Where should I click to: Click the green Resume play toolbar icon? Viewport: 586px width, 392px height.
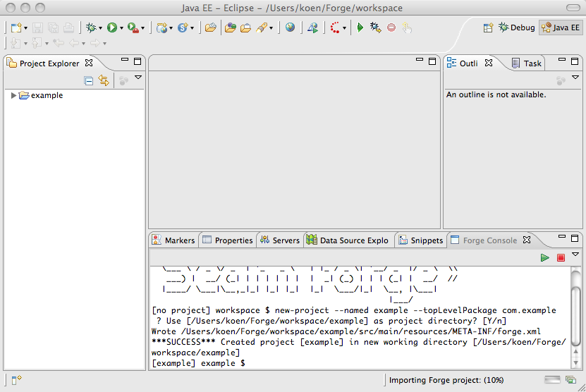click(360, 27)
